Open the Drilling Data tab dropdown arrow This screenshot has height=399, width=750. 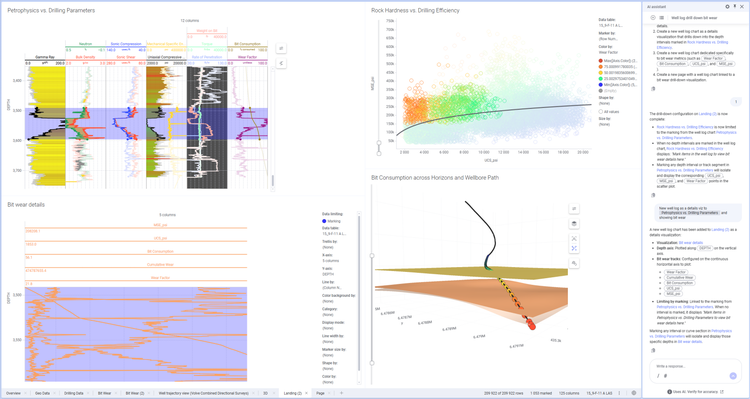point(88,393)
